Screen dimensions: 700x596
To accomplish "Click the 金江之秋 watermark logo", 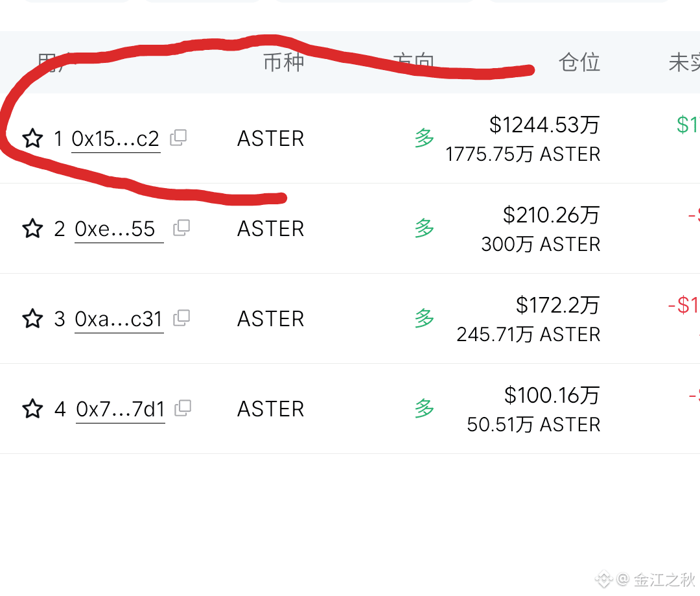I will click(646, 580).
